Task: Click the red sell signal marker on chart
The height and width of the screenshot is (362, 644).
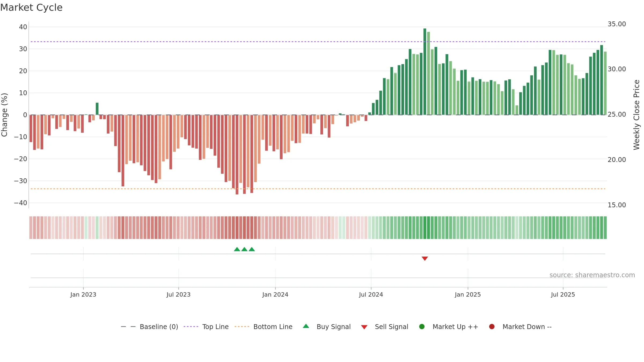Action: [x=425, y=258]
